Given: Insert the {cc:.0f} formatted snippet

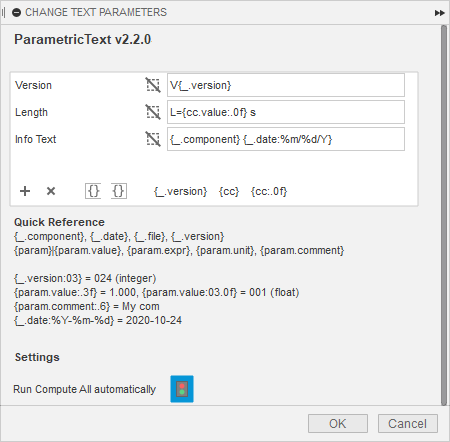Looking at the screenshot, I should coord(269,191).
